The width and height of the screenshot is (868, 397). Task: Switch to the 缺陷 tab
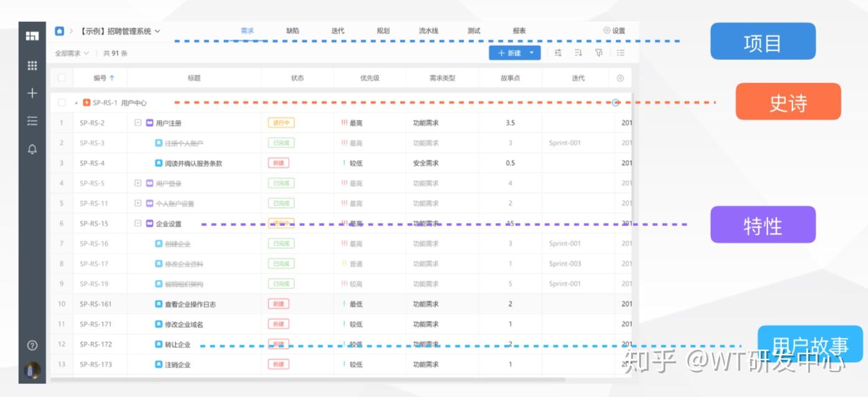292,31
